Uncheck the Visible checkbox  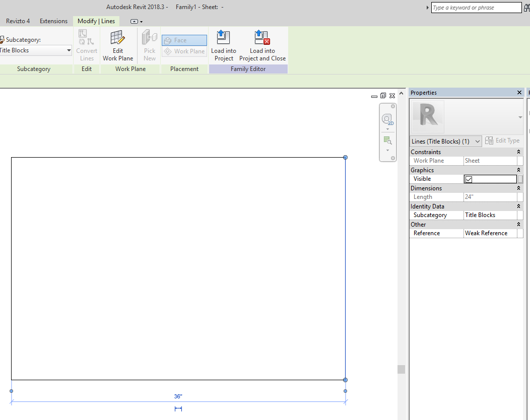469,179
